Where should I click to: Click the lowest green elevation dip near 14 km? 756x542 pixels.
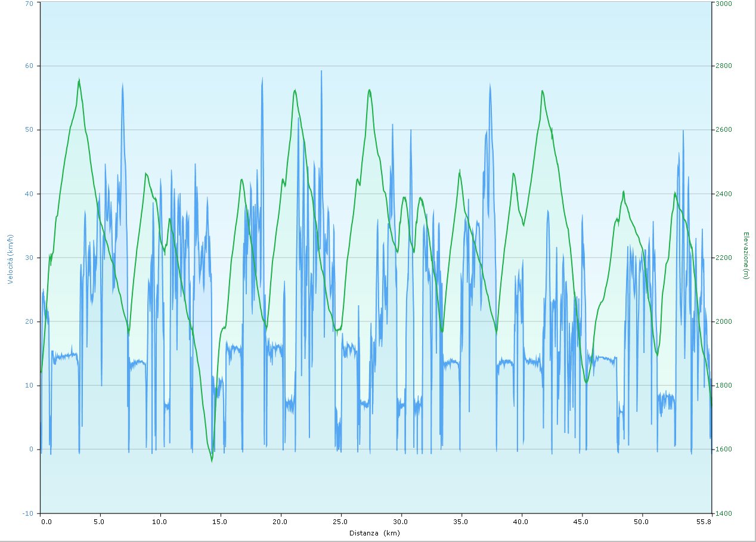(x=211, y=460)
